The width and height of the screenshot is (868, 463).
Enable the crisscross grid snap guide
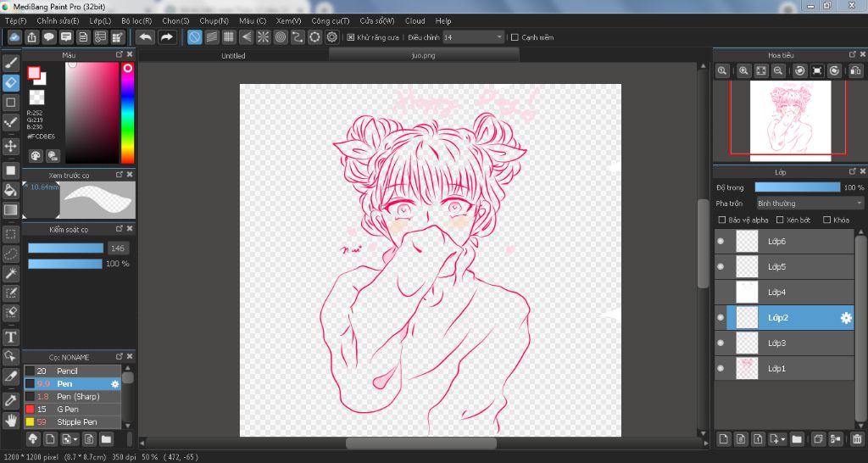tap(229, 37)
